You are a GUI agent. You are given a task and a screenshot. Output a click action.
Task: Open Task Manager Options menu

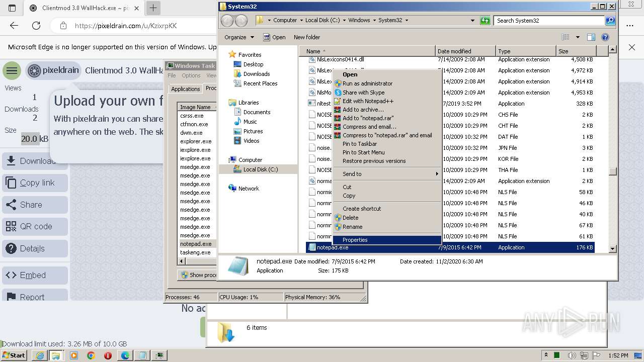pyautogui.click(x=191, y=75)
